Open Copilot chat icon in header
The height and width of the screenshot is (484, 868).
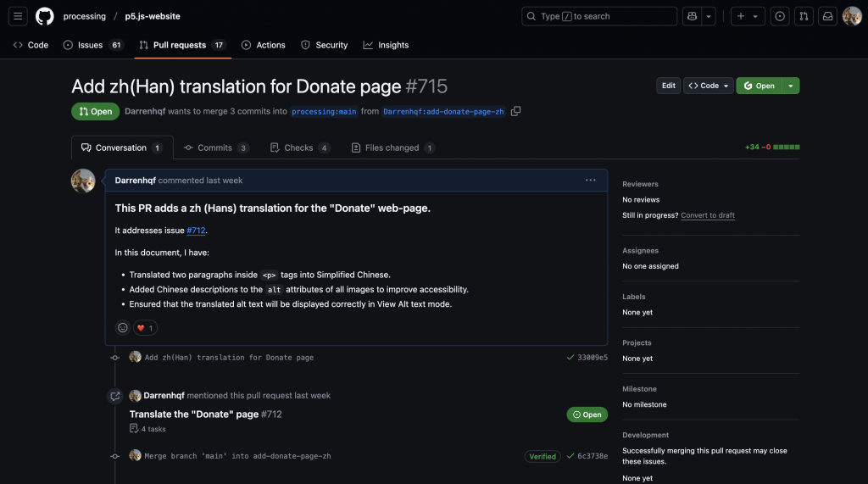[692, 16]
